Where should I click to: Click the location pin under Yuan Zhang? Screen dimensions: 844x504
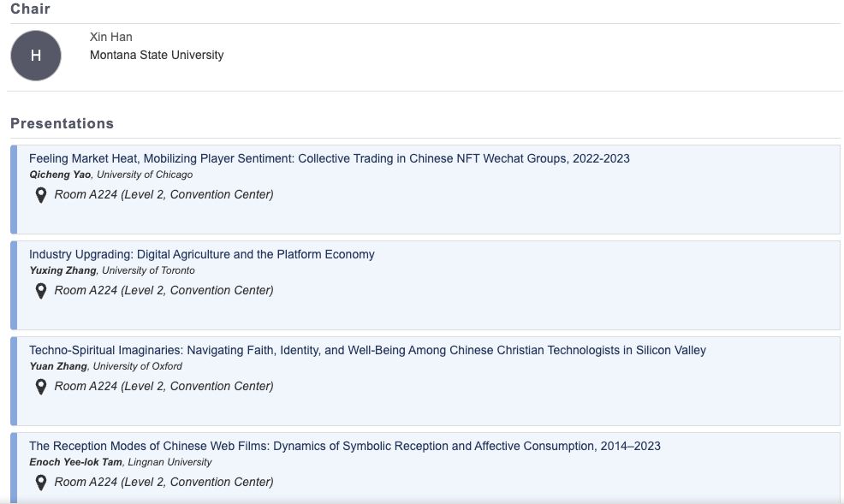point(41,386)
